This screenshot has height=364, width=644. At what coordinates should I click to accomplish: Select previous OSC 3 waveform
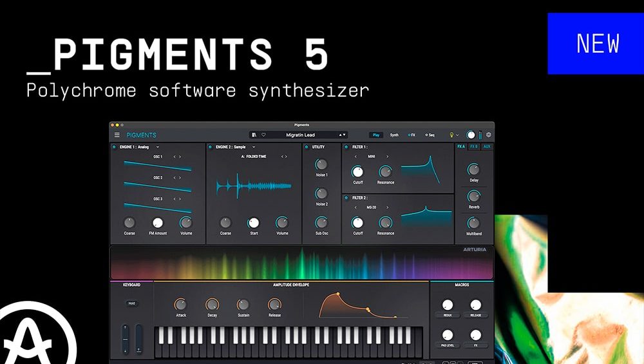click(175, 199)
